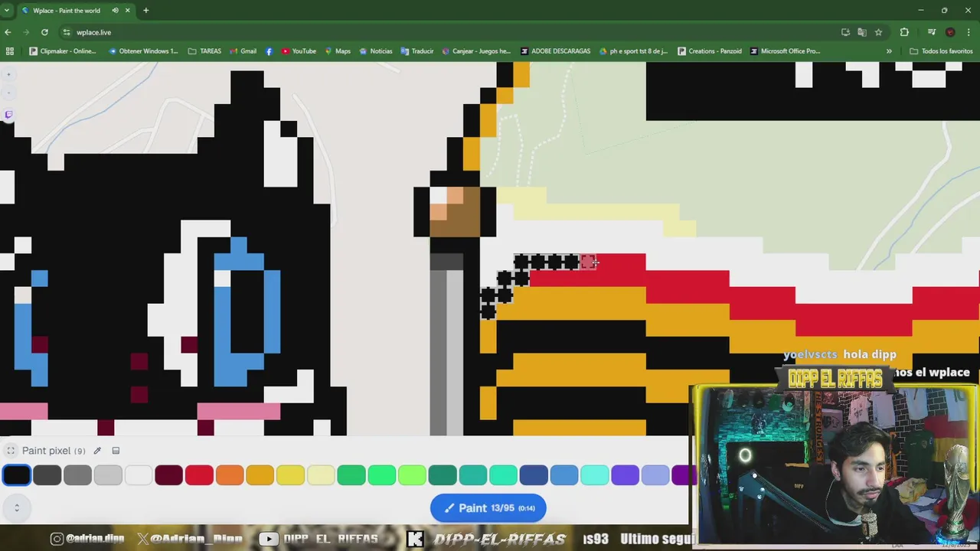The image size is (980, 551).
Task: Open the tab search dropdown arrow
Action: (x=7, y=11)
